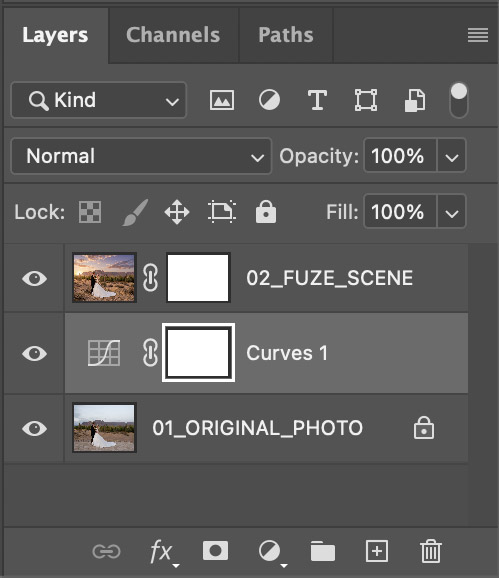Filter for shape layers icon

tap(366, 100)
